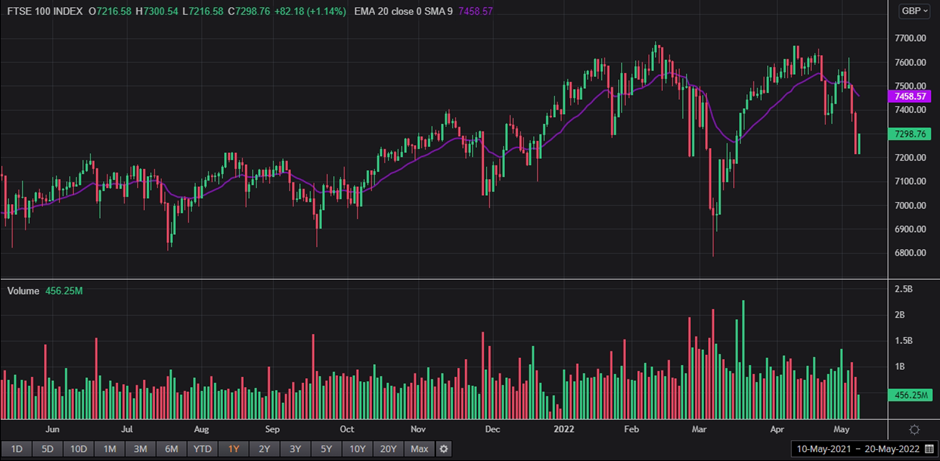Switch chart range to 1M

pyautogui.click(x=110, y=448)
